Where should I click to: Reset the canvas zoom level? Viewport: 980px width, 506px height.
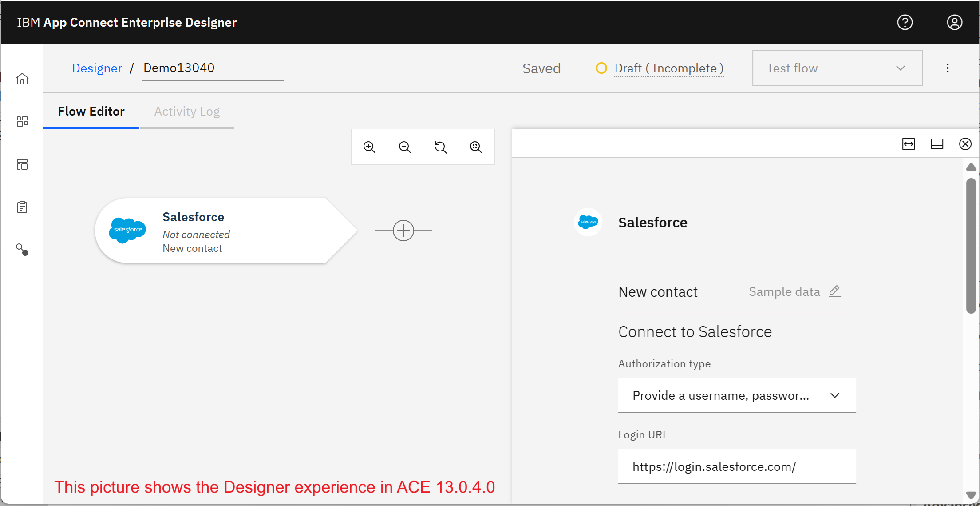440,147
